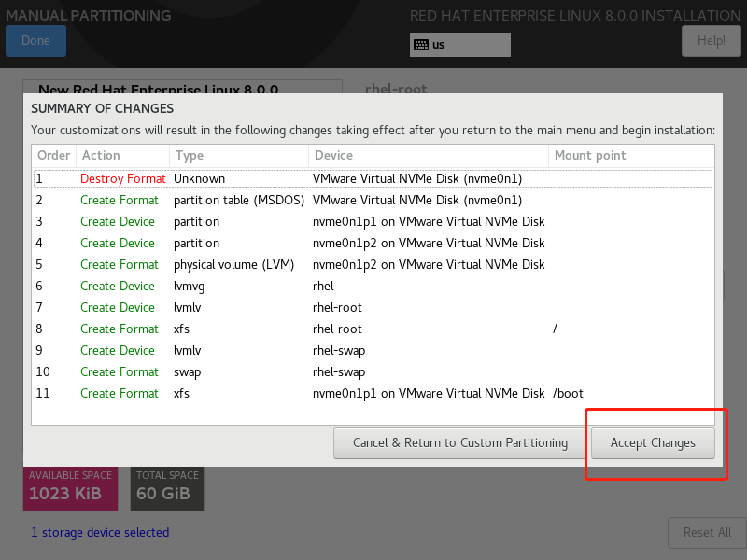
Task: Select the us keyboard layout indicator
Action: click(459, 45)
